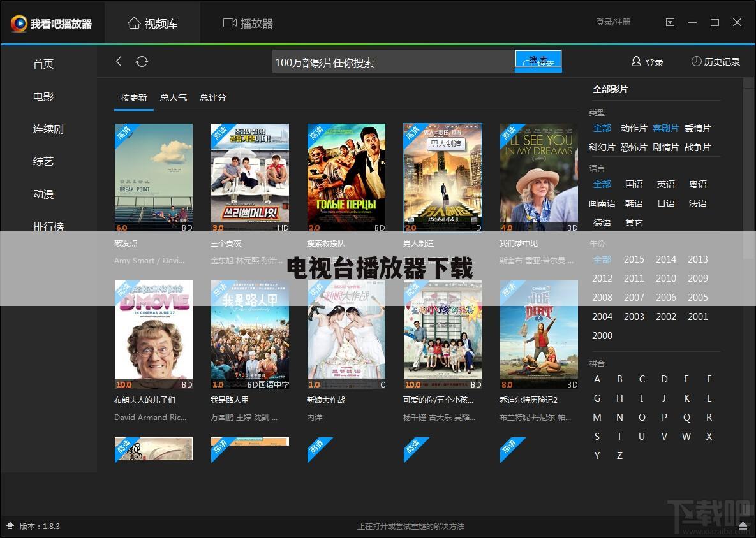
Task: Filter genre by 动作片
Action: pos(634,129)
